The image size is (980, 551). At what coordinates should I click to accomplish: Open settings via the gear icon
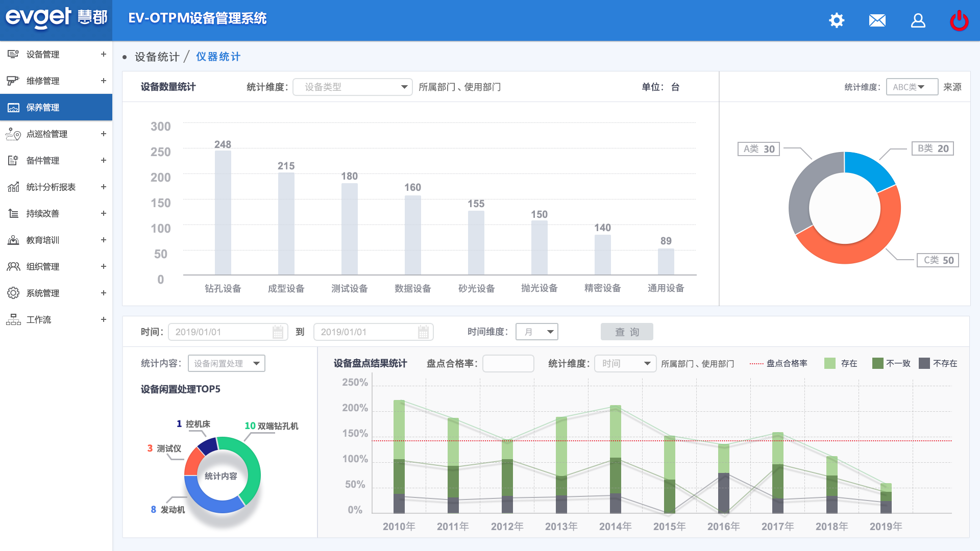837,20
